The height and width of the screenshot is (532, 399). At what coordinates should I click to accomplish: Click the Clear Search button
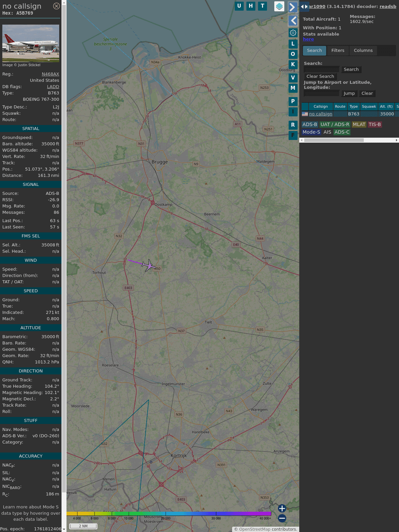point(320,76)
